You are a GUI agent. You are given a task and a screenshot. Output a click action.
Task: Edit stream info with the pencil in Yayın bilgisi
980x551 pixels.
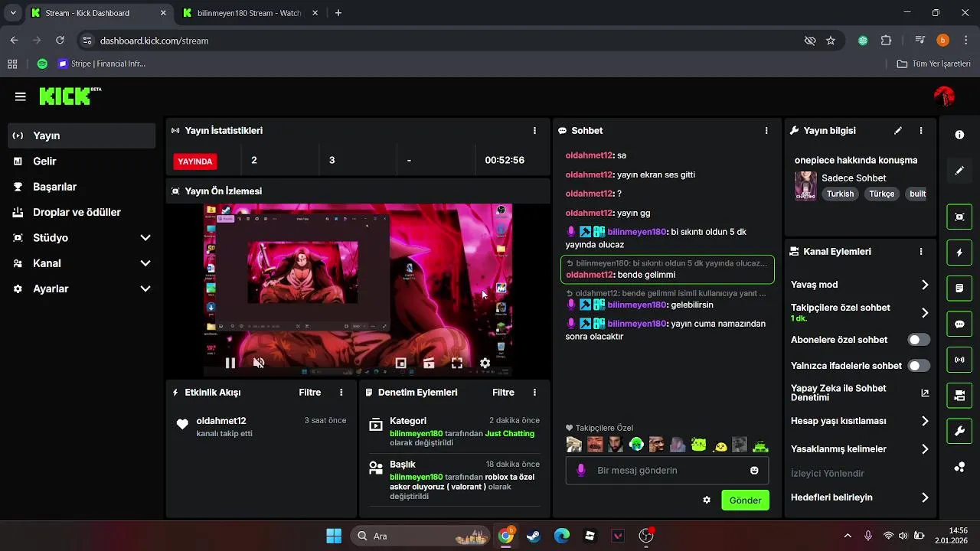click(898, 131)
